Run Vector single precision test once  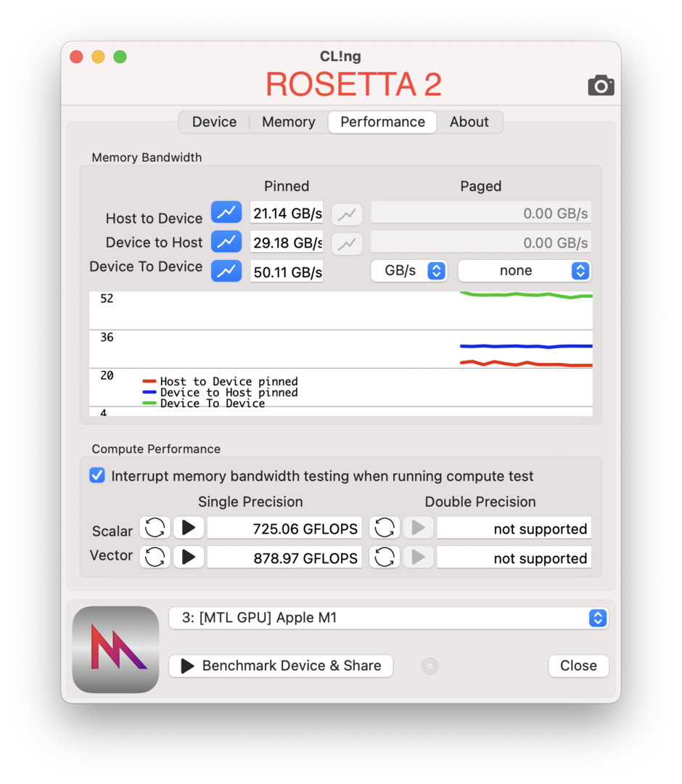[x=189, y=557]
